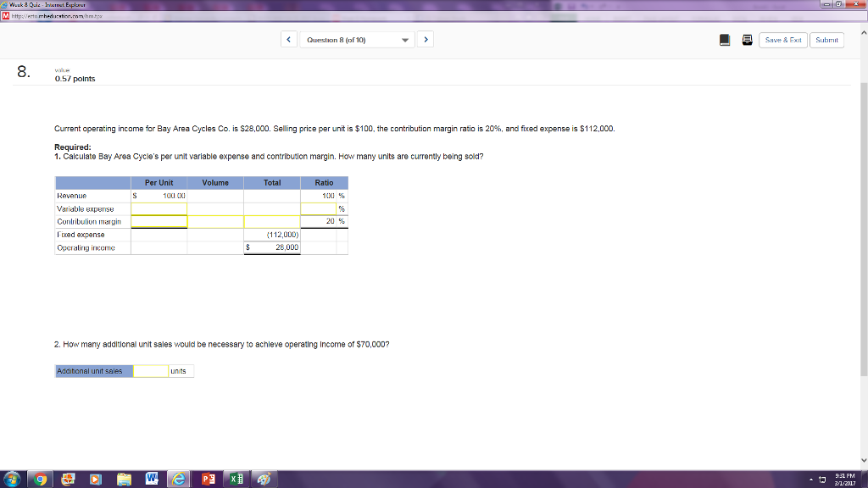The width and height of the screenshot is (868, 488).
Task: Submit the quiz
Action: 826,40
